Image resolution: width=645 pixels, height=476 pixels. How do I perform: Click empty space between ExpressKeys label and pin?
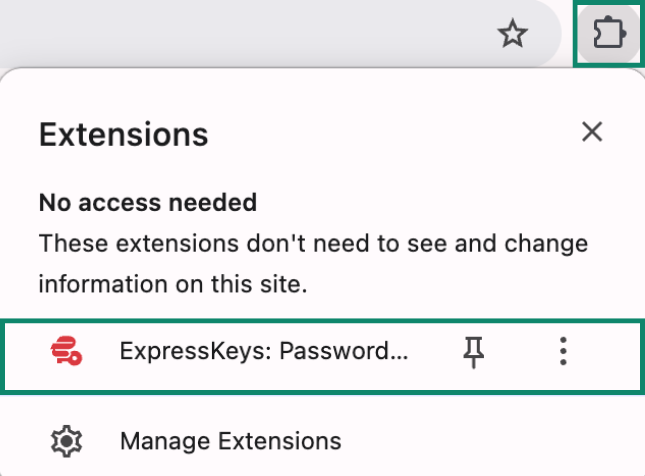tap(433, 351)
